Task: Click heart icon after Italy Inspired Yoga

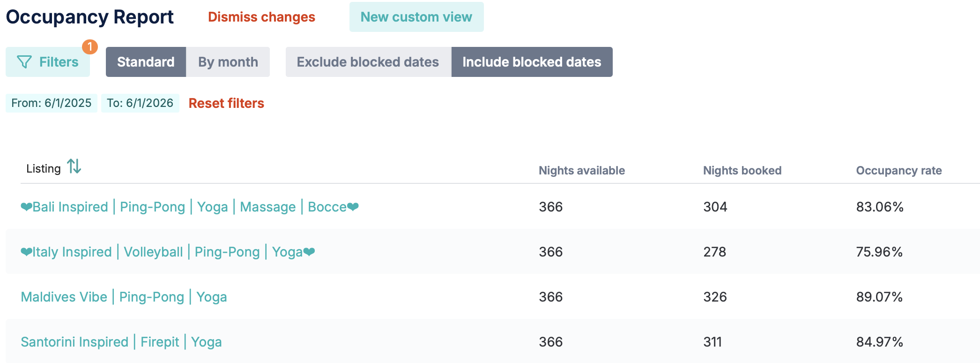Action: pyautogui.click(x=309, y=252)
